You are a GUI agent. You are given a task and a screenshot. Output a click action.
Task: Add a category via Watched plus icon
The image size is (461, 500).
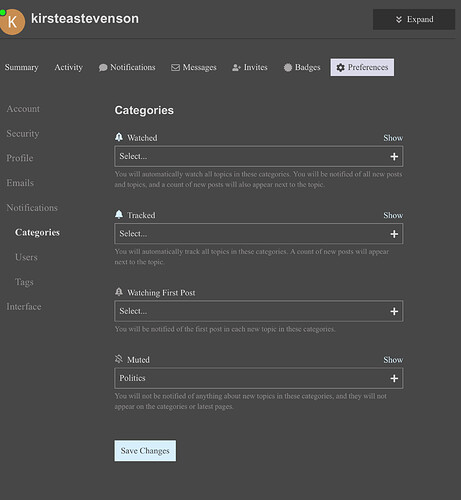pyautogui.click(x=394, y=156)
